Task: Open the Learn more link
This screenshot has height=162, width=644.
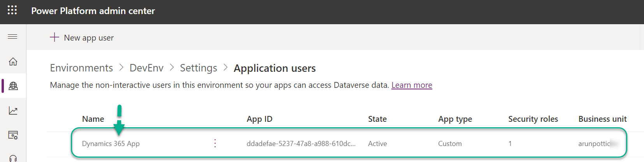Action: pyautogui.click(x=412, y=85)
